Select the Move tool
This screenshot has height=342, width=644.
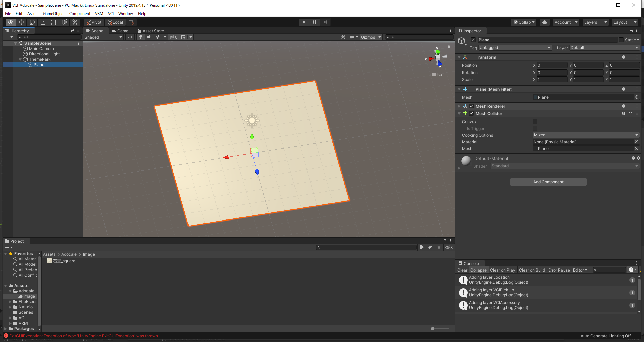click(x=21, y=22)
